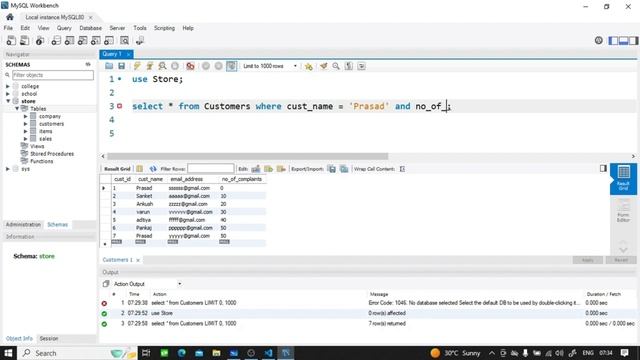Expand the sales table
The image size is (640, 360).
coord(25,139)
